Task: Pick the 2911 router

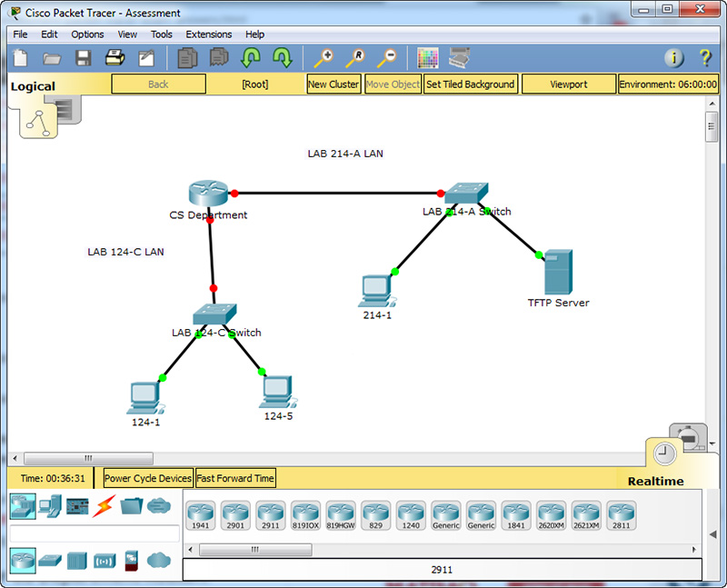Action: [271, 515]
